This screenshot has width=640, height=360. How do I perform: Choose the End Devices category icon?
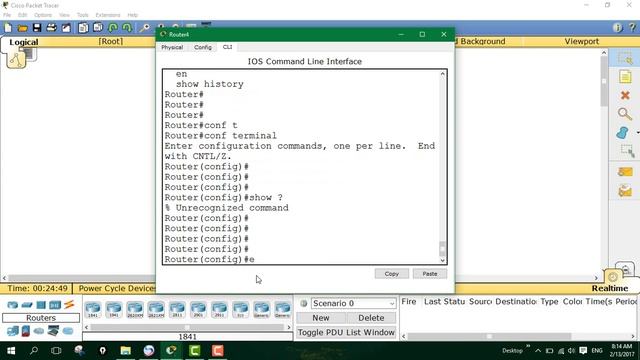13,331
